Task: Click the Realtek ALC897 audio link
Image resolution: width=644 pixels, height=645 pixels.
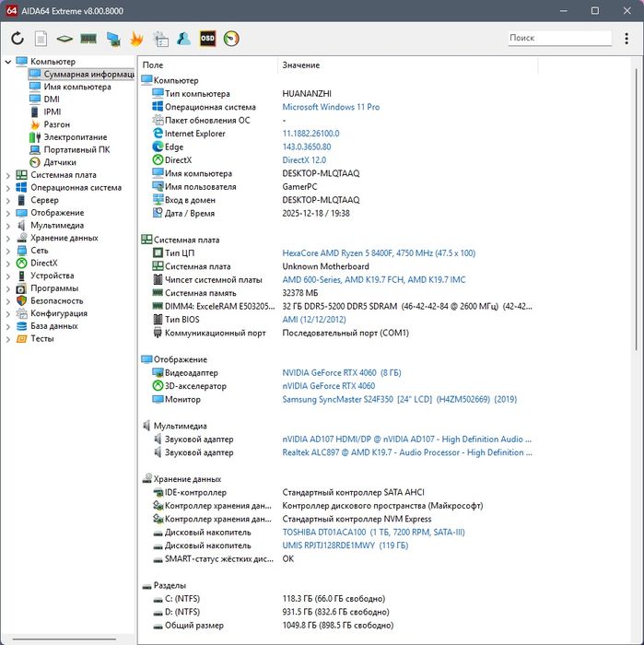Action: click(x=406, y=452)
